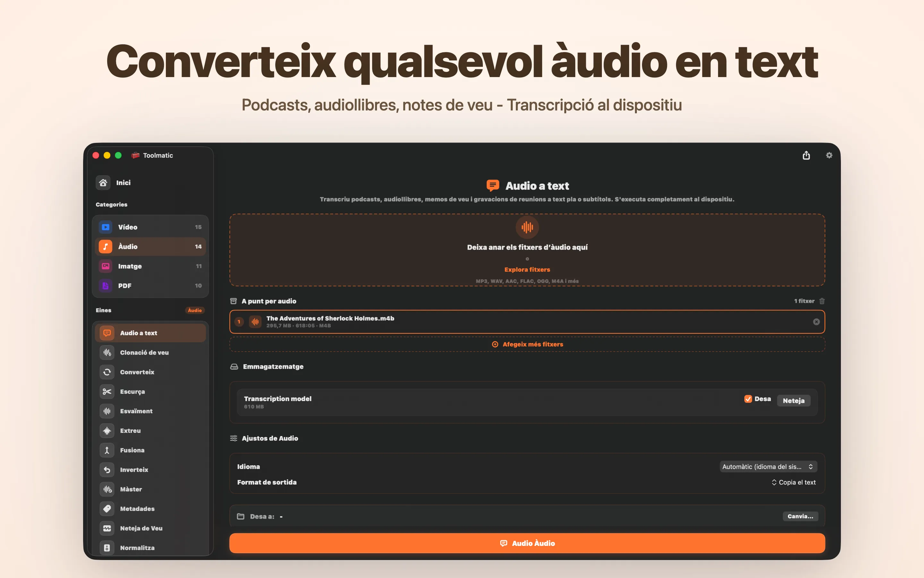The image size is (924, 578).
Task: Click the Metadades tag icon
Action: tap(107, 508)
